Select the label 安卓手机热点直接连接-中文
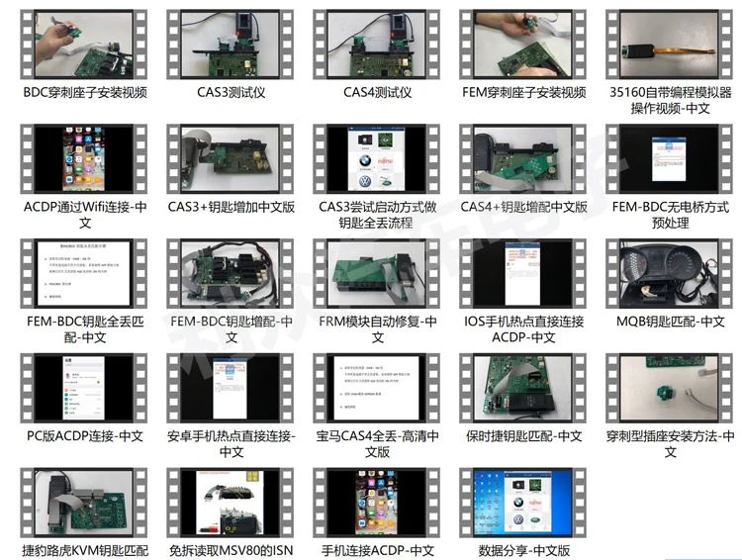This screenshot has height=560, width=742. point(231,443)
